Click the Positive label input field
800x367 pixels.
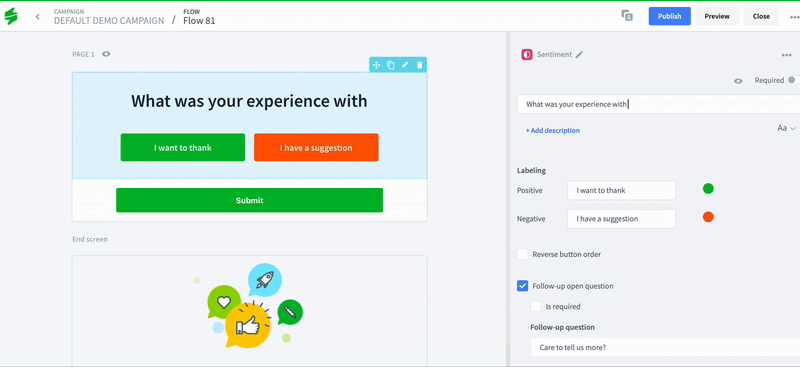point(621,190)
